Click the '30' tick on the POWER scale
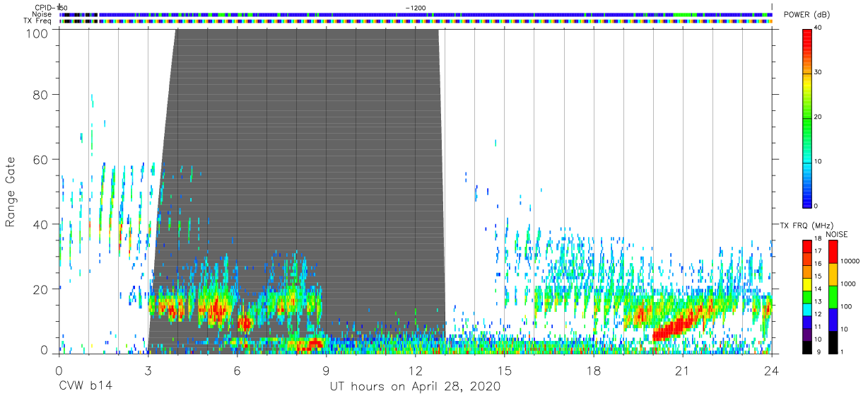 tap(818, 72)
